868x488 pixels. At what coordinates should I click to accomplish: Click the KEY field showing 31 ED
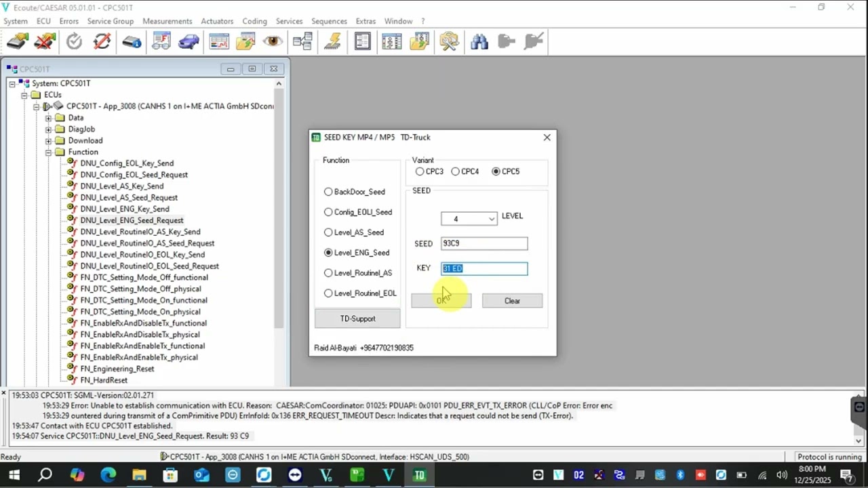coord(484,268)
